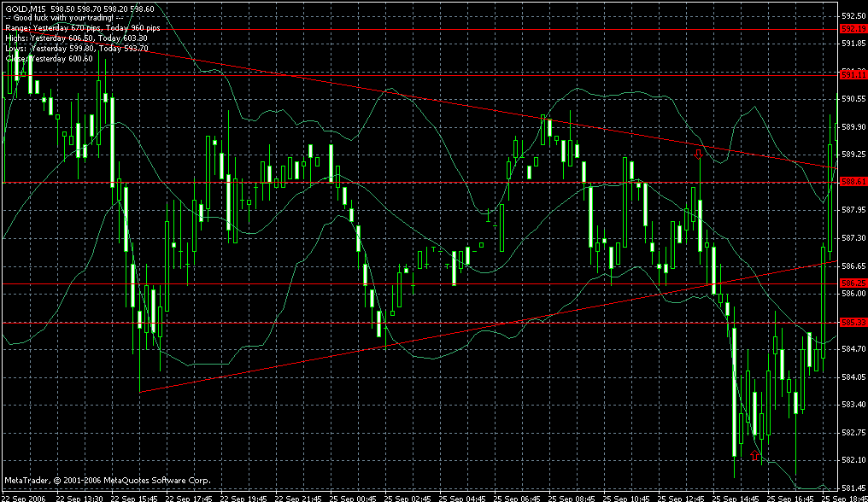Click the 591.85 price scale label

[853, 44]
